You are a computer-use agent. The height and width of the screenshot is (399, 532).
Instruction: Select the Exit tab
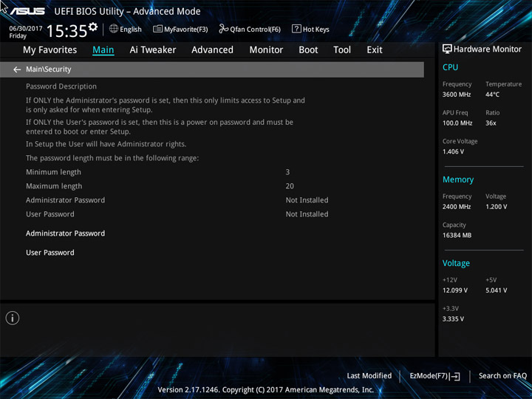click(375, 50)
